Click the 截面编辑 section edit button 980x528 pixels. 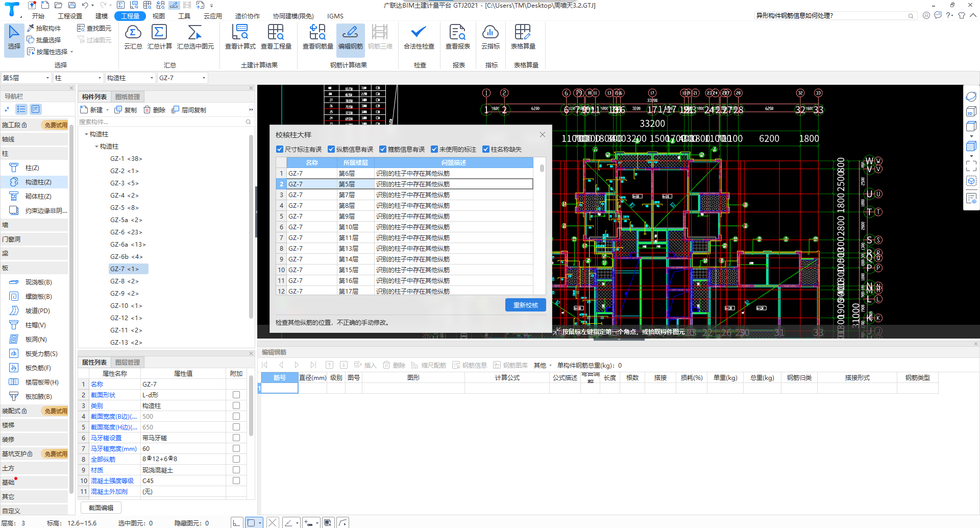101,508
